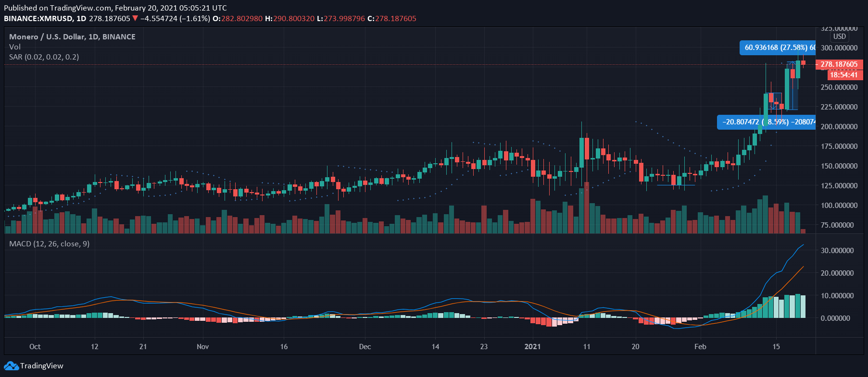Click the 75.000000 price axis label
The height and width of the screenshot is (377, 868).
point(837,225)
